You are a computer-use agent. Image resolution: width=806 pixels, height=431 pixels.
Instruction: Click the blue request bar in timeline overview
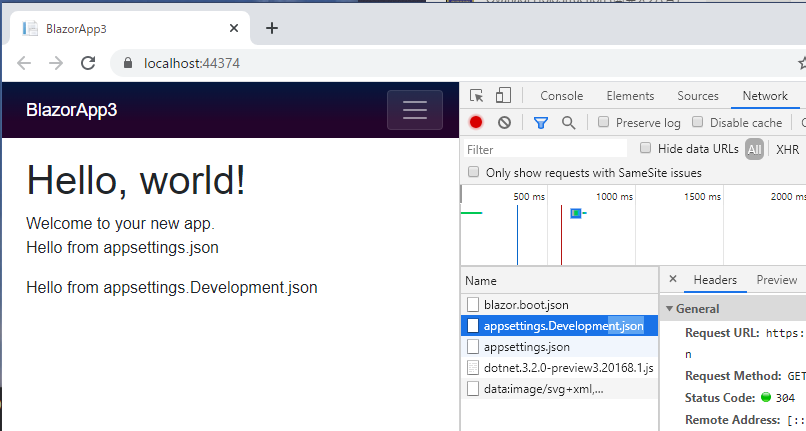coord(576,213)
